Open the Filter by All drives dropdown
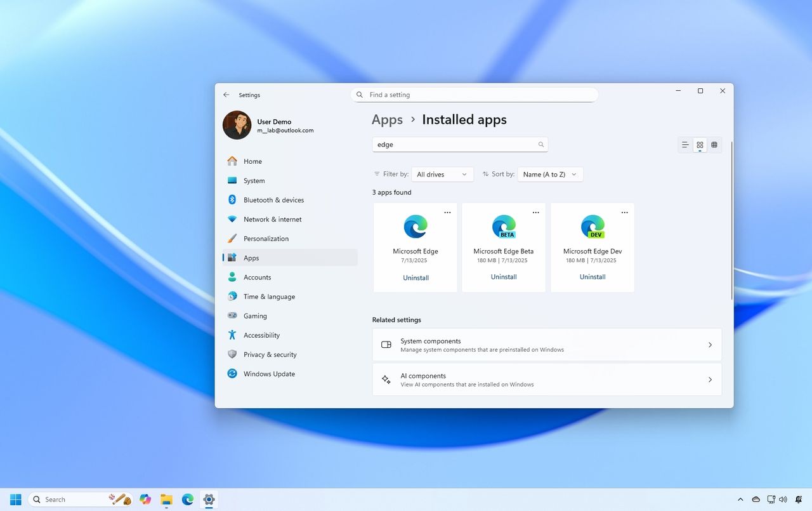This screenshot has height=511, width=812. coord(443,175)
